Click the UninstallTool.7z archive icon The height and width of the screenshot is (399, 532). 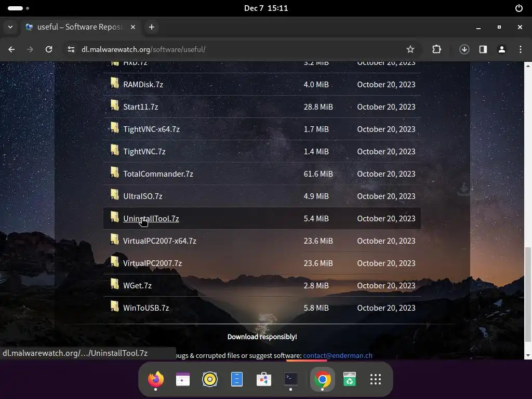(115, 218)
